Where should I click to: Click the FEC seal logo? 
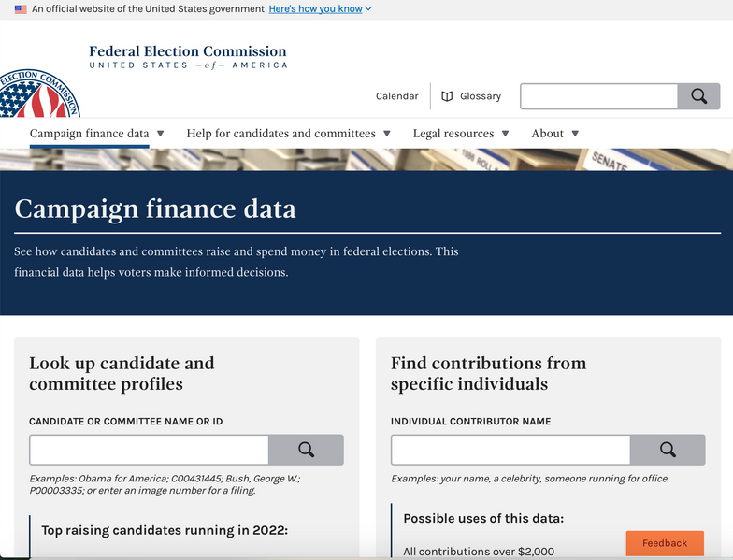click(x=37, y=95)
